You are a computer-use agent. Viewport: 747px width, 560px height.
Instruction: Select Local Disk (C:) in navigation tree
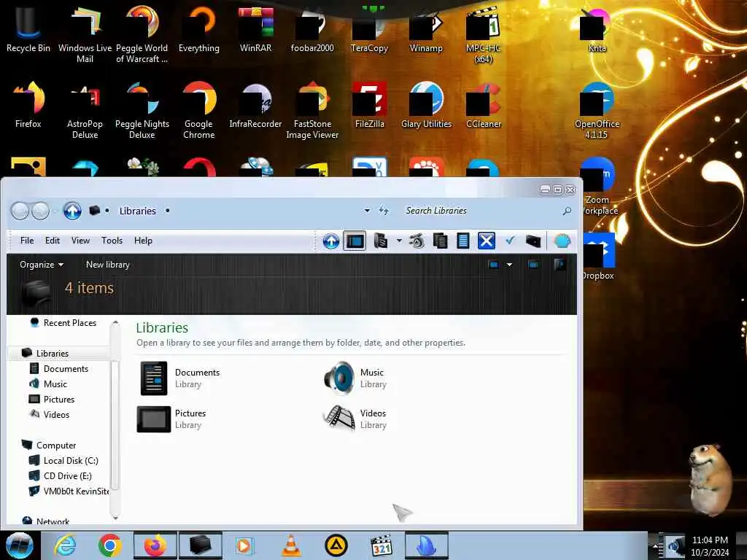click(71, 461)
